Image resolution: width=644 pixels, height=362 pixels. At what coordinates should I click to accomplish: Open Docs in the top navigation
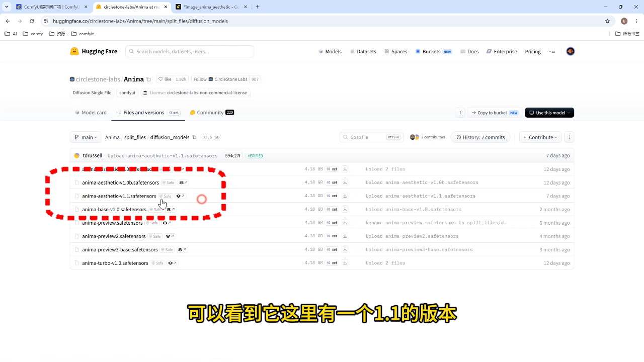point(469,51)
